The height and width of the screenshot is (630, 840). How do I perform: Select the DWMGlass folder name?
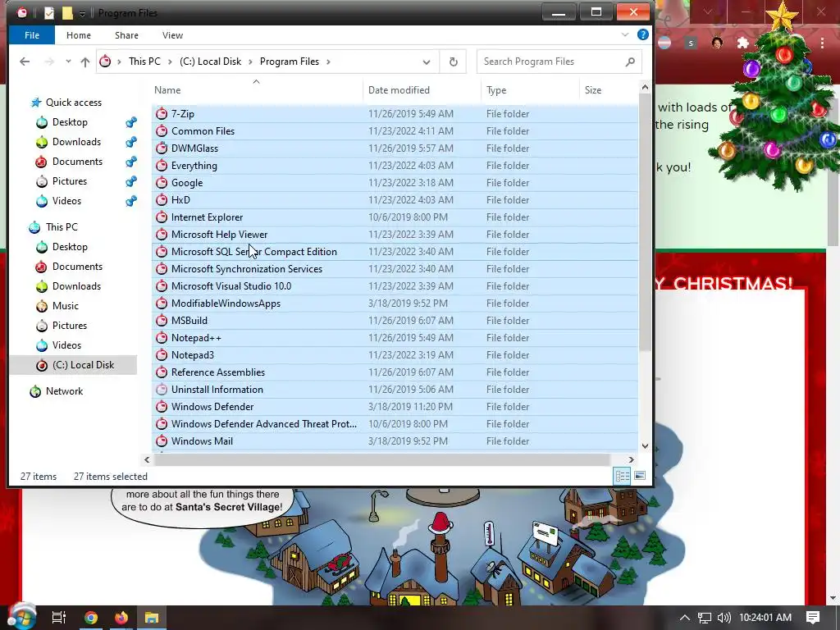[x=194, y=148]
